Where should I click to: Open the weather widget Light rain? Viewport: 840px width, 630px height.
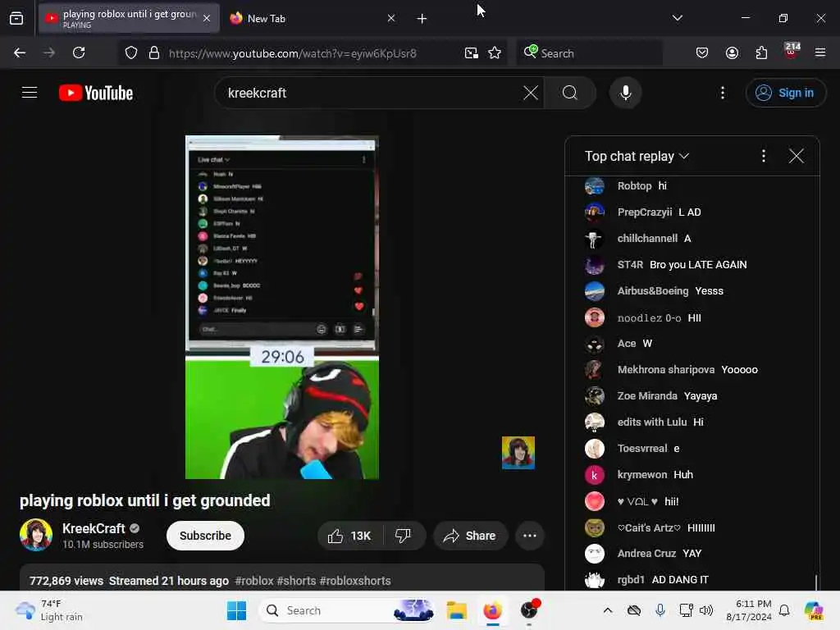(x=48, y=610)
